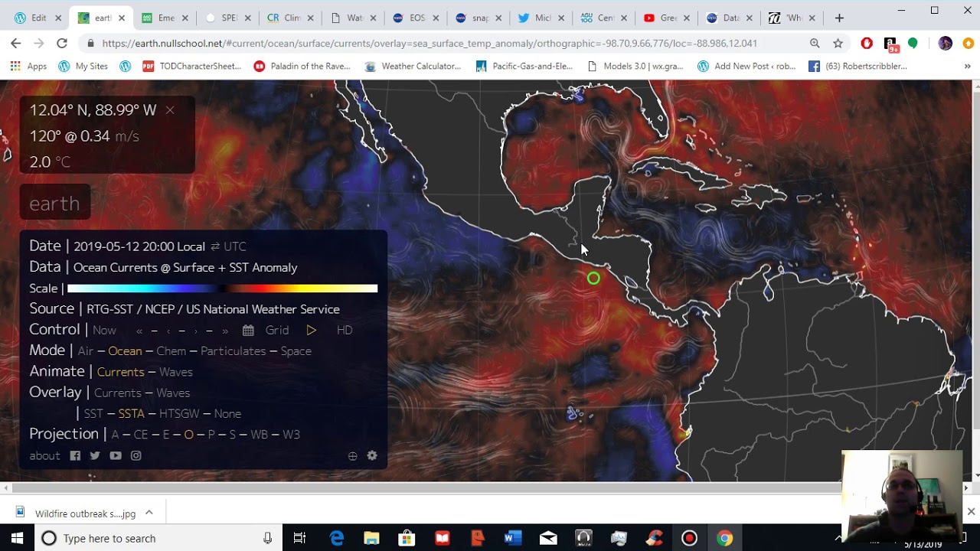Switch to the 'Edit' WordPress tab

[x=37, y=18]
